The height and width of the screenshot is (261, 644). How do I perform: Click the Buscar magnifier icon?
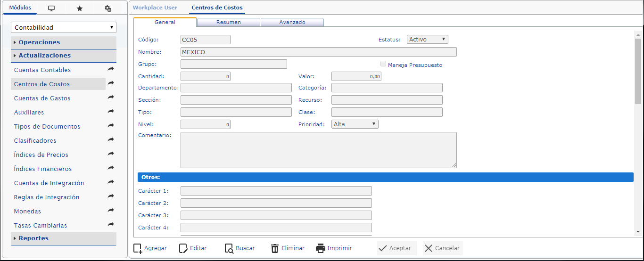tap(229, 248)
